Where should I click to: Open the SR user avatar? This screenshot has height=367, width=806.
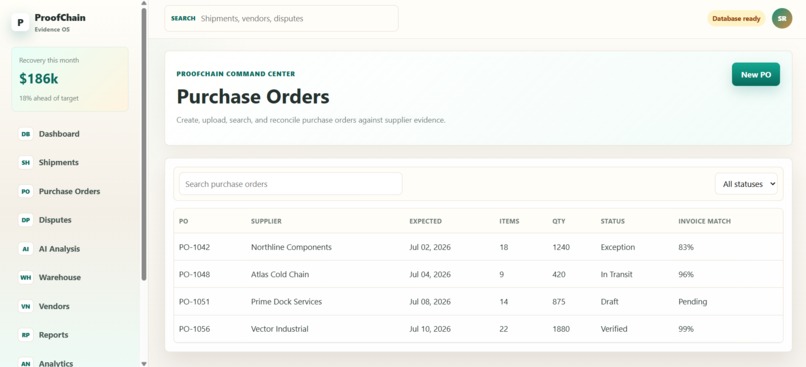[782, 19]
